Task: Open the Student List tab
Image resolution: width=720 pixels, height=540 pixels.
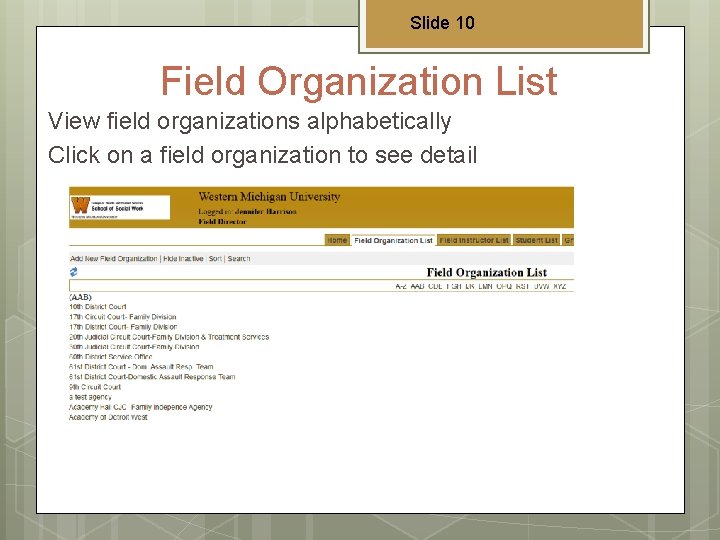Action: 536,240
